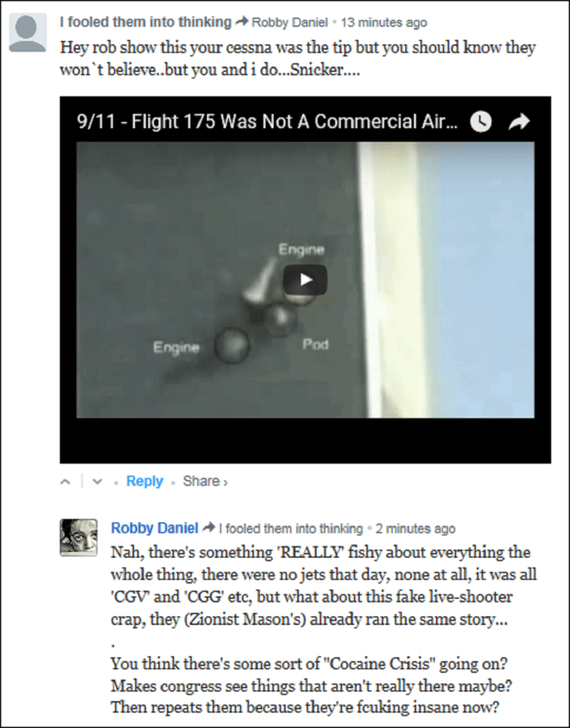Click Reply under the first comment
The image size is (570, 728).
[144, 481]
